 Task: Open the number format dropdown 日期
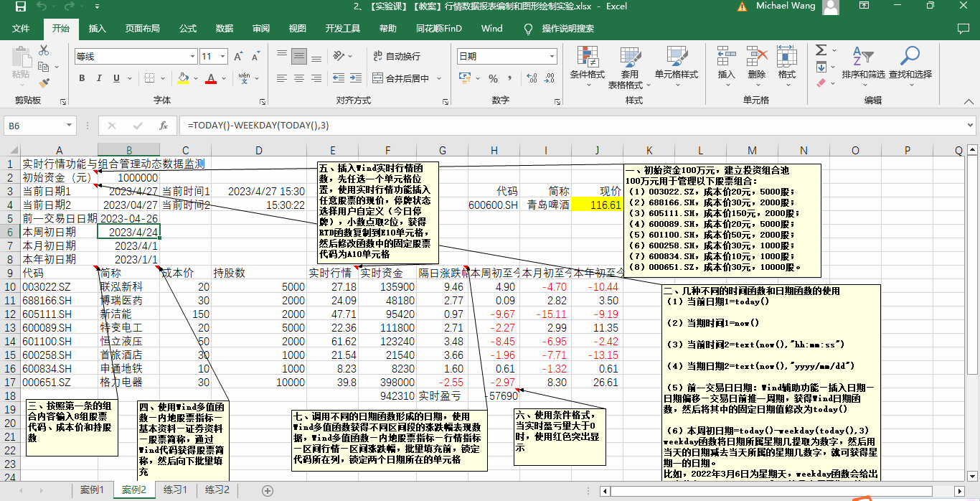click(552, 57)
